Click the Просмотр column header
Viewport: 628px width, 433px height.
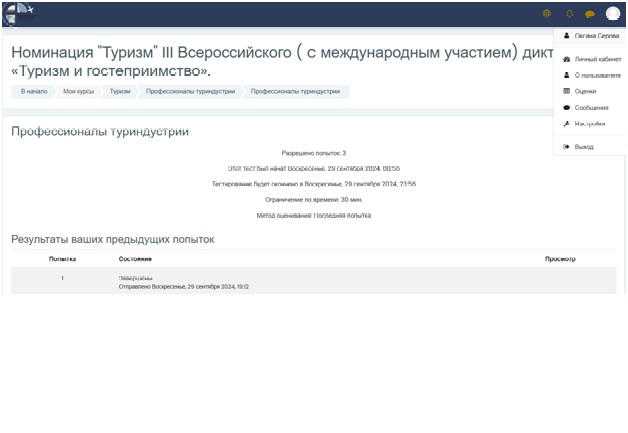coord(560,259)
